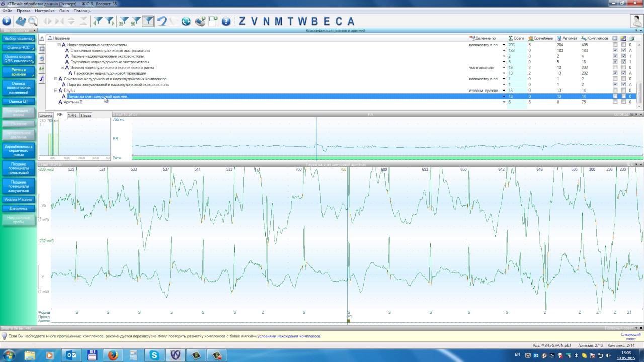The height and width of the screenshot is (362, 644).
Task: Toggle first checkbox in Одиночные наджелудочковые row
Action: (x=615, y=50)
